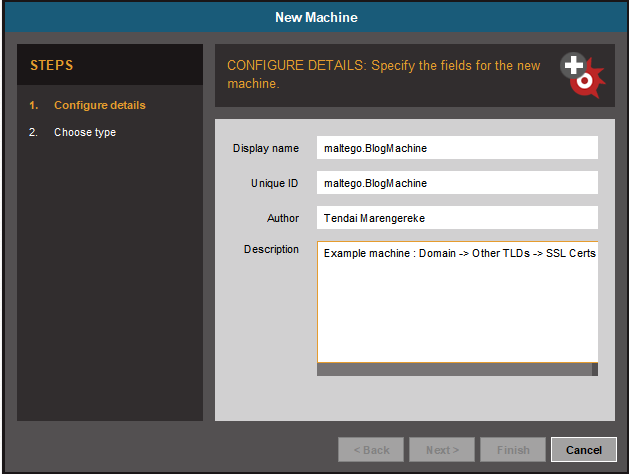629x474 pixels.
Task: Click the Description label
Action: click(x=271, y=249)
